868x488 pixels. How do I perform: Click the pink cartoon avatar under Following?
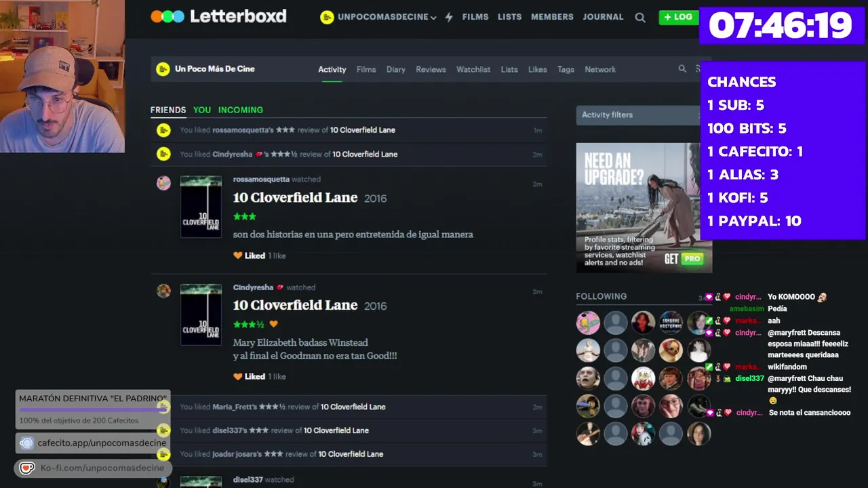[x=588, y=323]
